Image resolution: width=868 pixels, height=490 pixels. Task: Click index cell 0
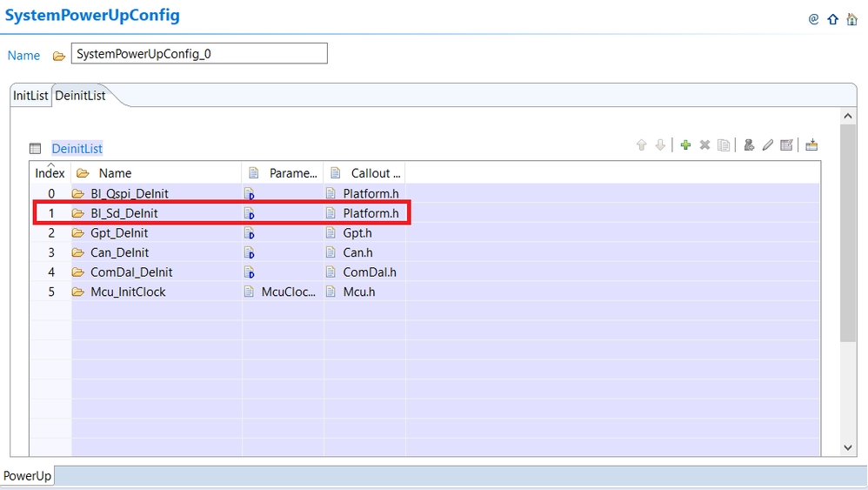click(51, 194)
